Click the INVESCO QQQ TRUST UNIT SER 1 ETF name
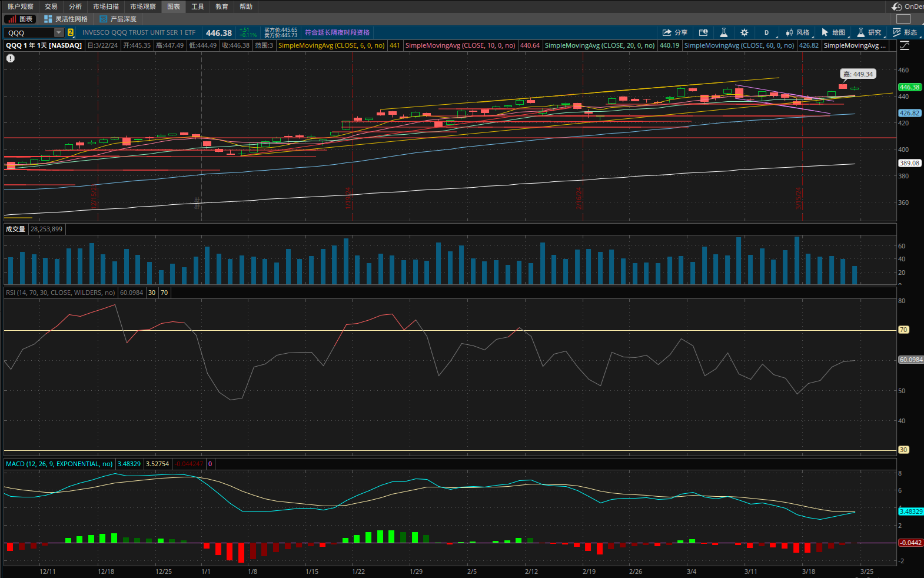The image size is (924, 578). (x=139, y=32)
